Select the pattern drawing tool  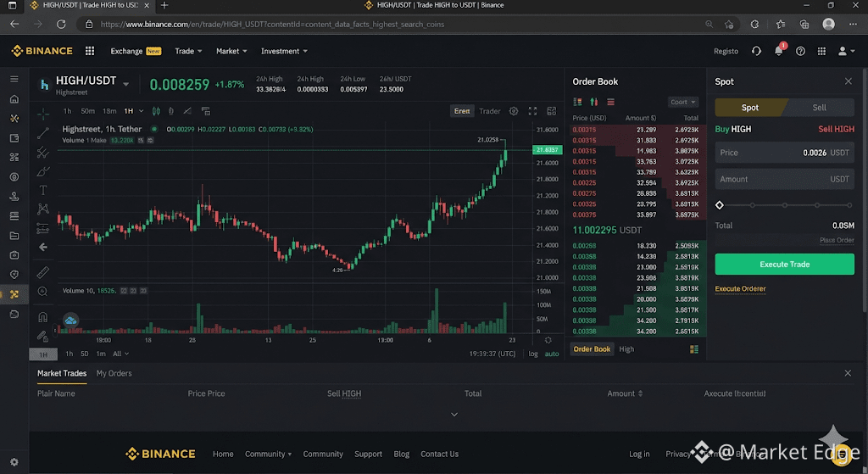[x=42, y=209]
